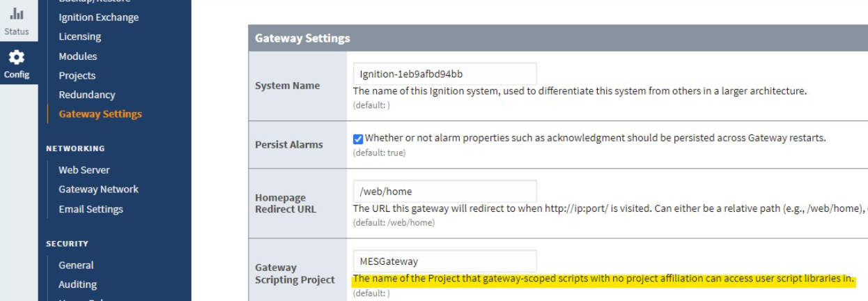Click the Gateway Settings panel header
Viewport: 868px width, 301px height.
click(557, 38)
